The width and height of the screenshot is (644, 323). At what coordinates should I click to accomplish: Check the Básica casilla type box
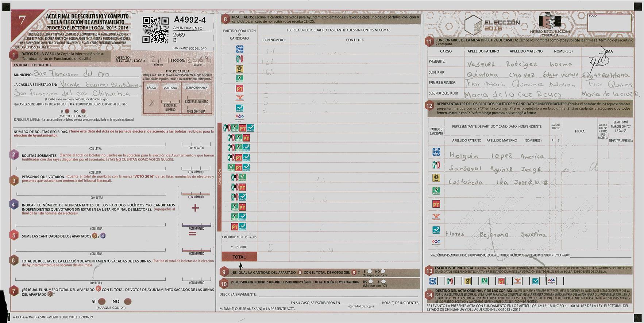[151, 102]
